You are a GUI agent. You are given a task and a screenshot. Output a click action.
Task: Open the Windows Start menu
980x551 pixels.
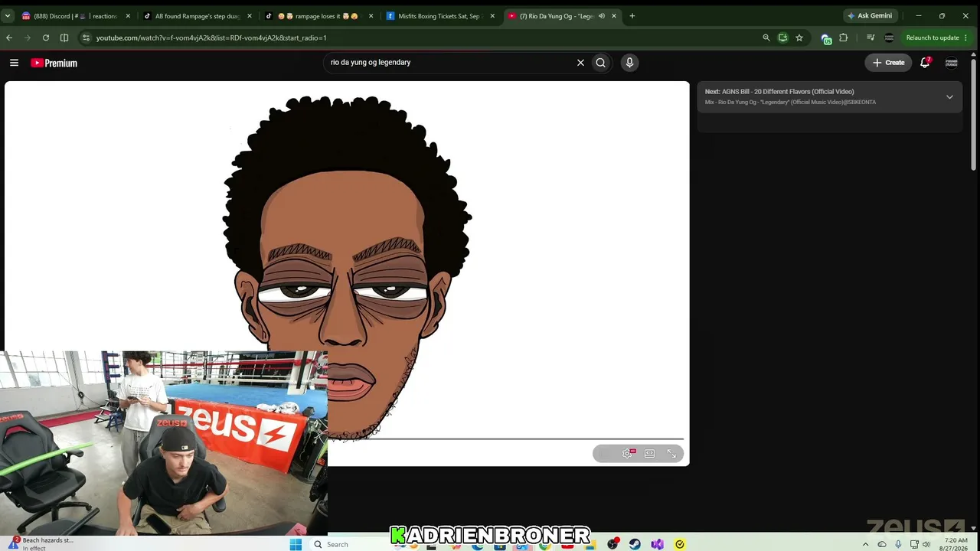[x=296, y=544]
